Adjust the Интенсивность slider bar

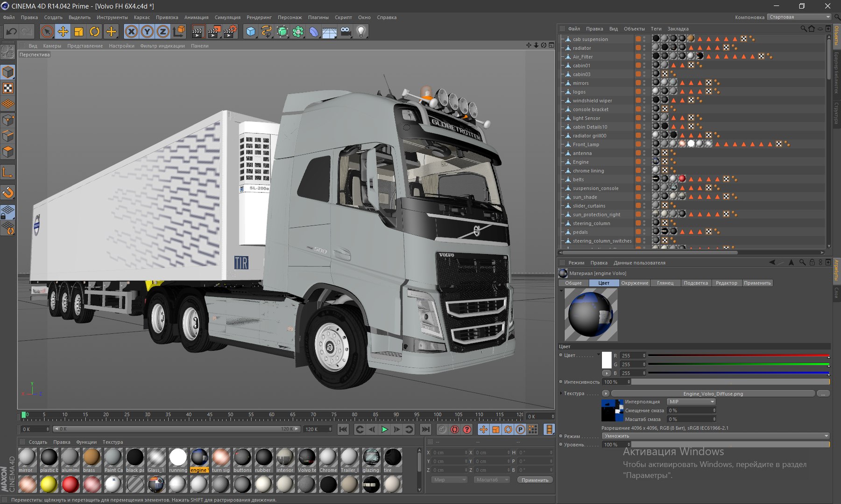[730, 382]
